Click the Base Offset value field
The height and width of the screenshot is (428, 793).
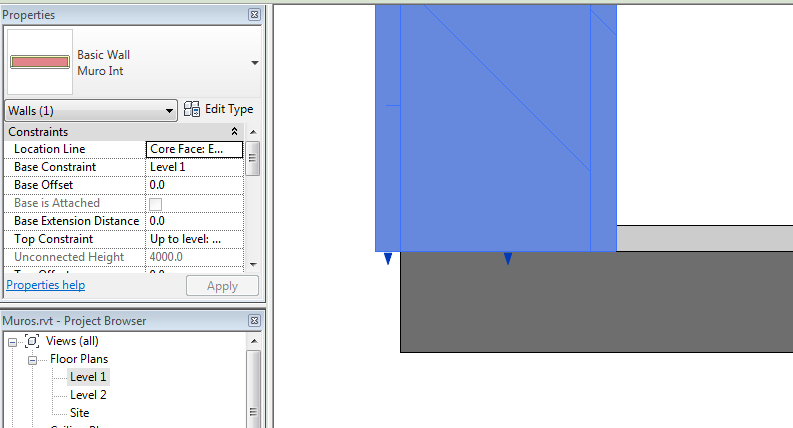pos(194,185)
